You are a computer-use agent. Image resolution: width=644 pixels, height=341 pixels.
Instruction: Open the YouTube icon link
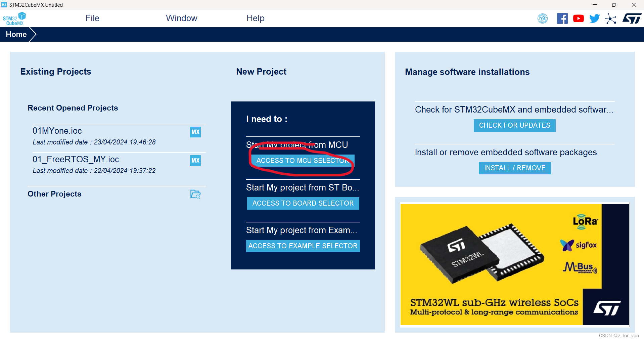tap(578, 18)
